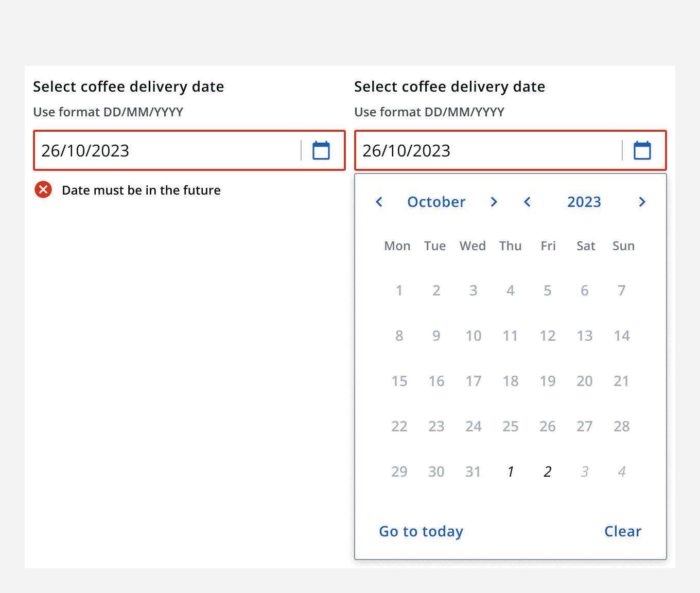Click the Clear link
This screenshot has height=593, width=700.
pyautogui.click(x=622, y=531)
